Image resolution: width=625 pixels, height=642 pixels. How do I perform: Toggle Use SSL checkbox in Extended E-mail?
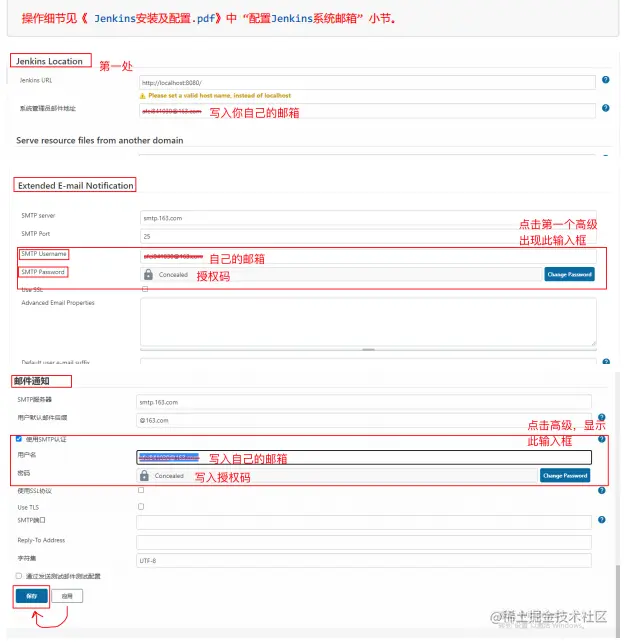coord(145,289)
